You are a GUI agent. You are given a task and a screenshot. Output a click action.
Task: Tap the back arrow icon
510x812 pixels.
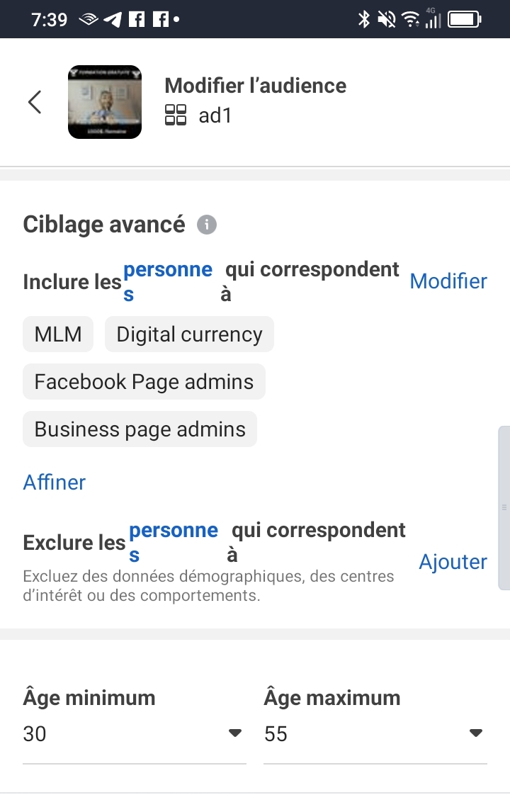coord(35,102)
